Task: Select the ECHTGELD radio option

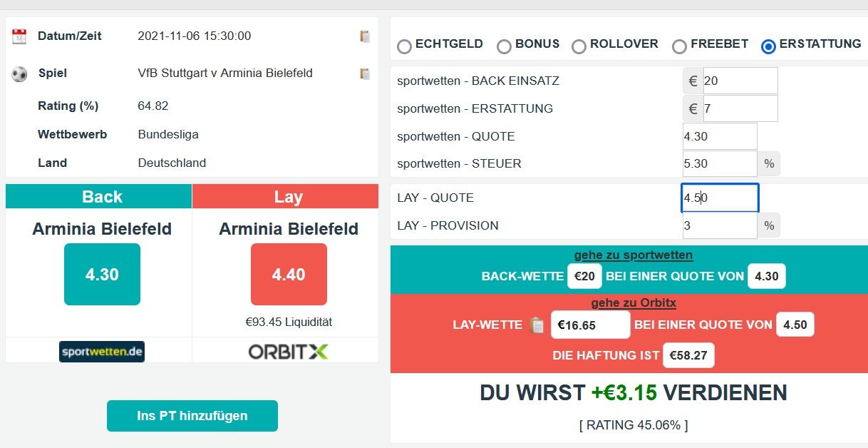Action: coord(405,46)
